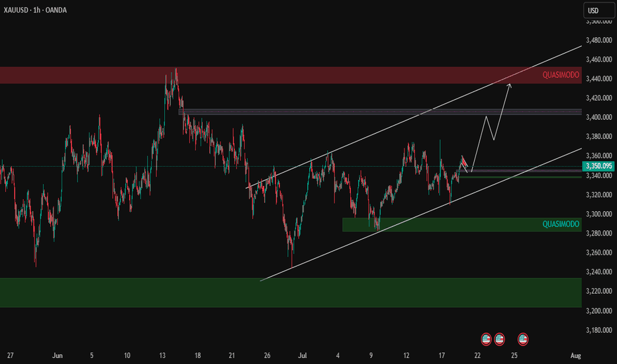617x364 pixels.
Task: Click the 3,380.000 price axis label
Action: 599,136
